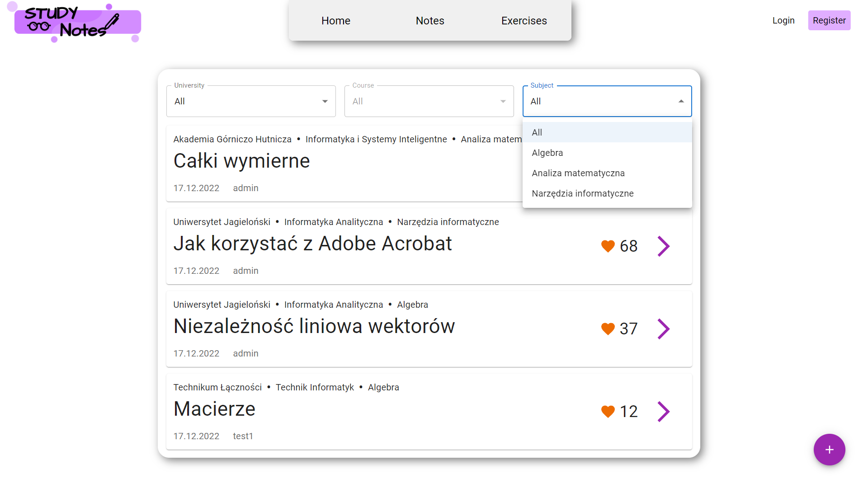Click the Login link
The width and height of the screenshot is (868, 488).
pos(783,20)
